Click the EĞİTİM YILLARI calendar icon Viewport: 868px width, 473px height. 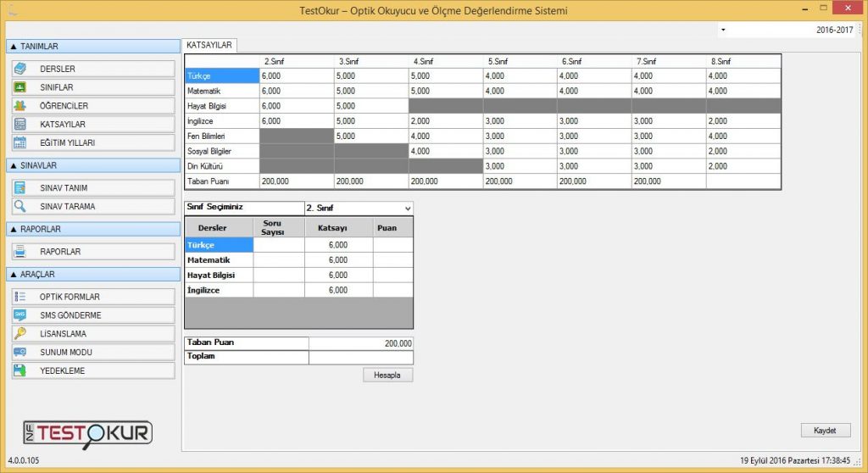pos(20,142)
